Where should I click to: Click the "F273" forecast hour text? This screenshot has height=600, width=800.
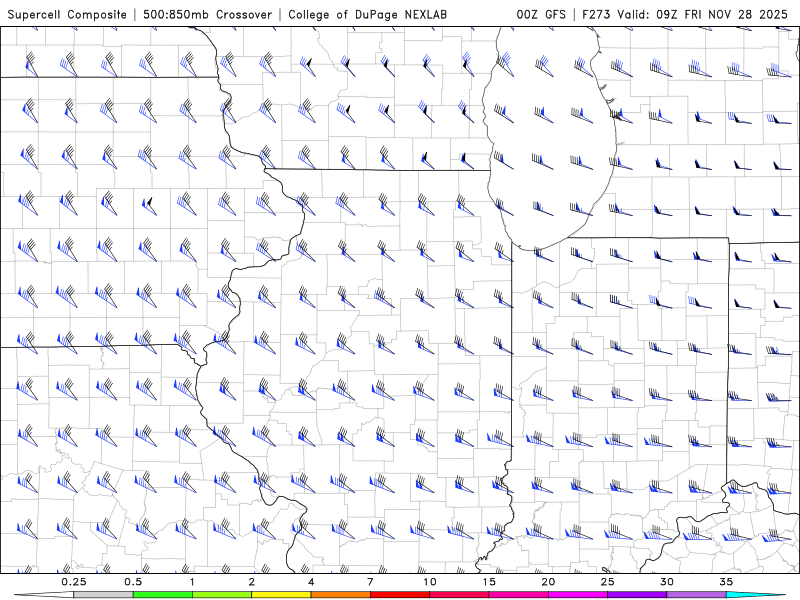(x=596, y=14)
